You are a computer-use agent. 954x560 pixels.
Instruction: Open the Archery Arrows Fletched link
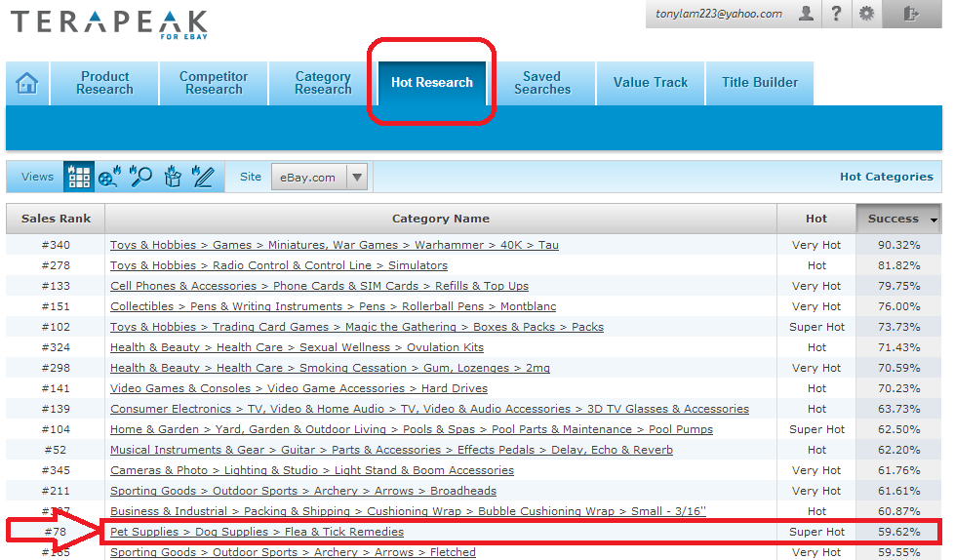(293, 552)
